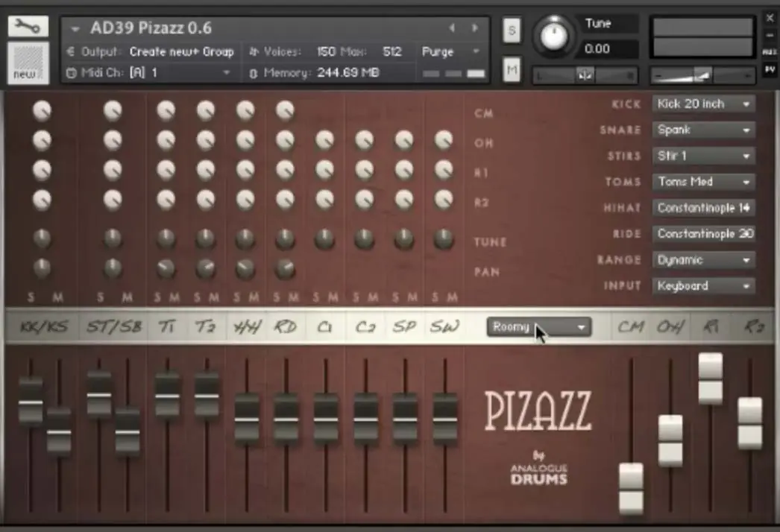The height and width of the screenshot is (532, 780).
Task: Click the T1 PAN knob
Action: click(166, 268)
